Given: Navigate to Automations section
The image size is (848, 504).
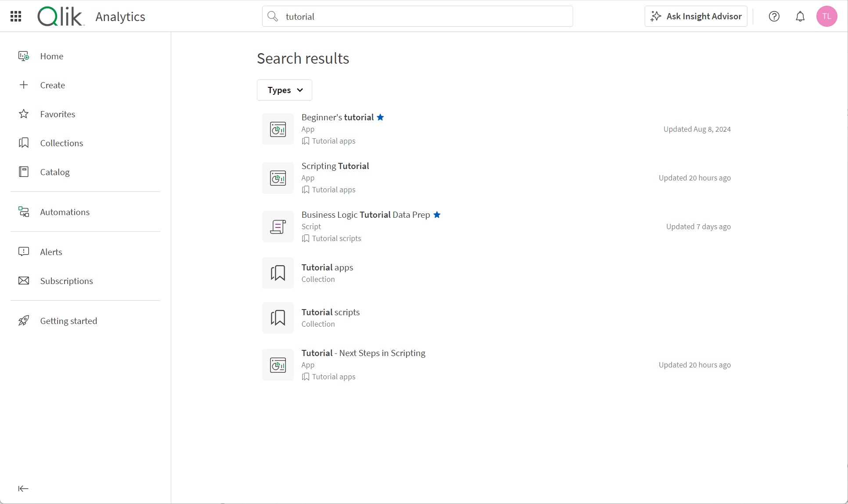Looking at the screenshot, I should pos(65,212).
